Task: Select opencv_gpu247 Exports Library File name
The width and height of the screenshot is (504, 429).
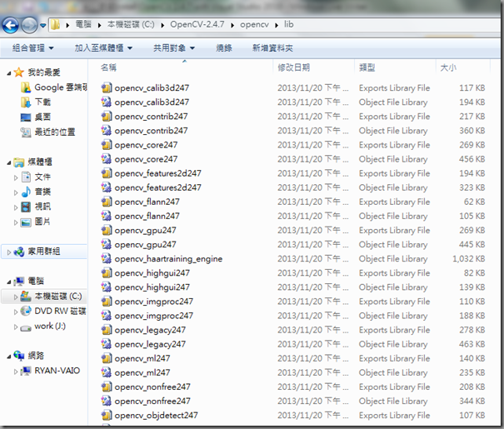Action: click(145, 230)
